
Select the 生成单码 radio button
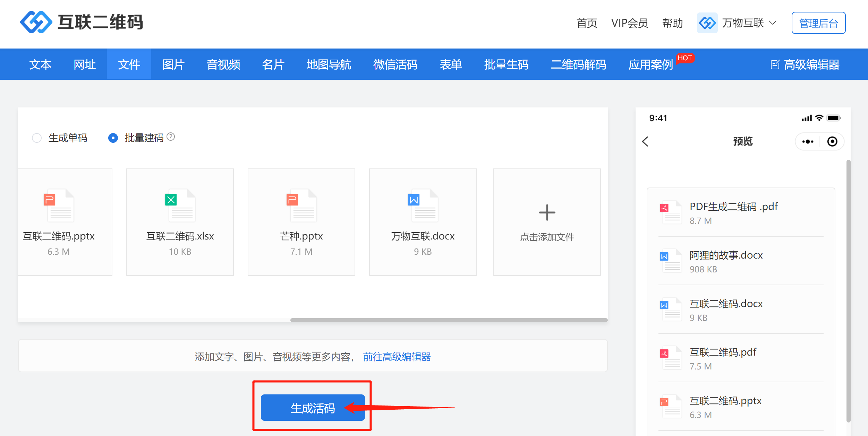tap(37, 138)
